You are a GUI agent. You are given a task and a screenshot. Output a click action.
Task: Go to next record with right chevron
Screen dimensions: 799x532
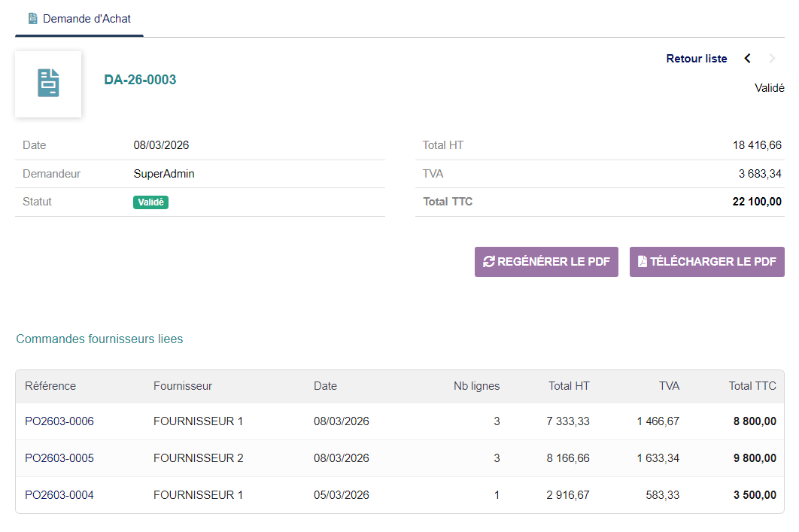(x=772, y=59)
